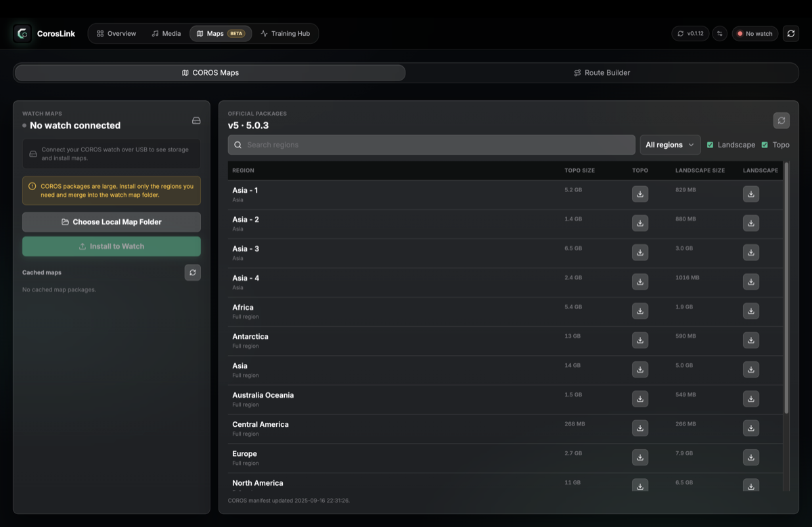812x527 pixels.
Task: Click the v0.1.12 version update badge
Action: (x=690, y=33)
